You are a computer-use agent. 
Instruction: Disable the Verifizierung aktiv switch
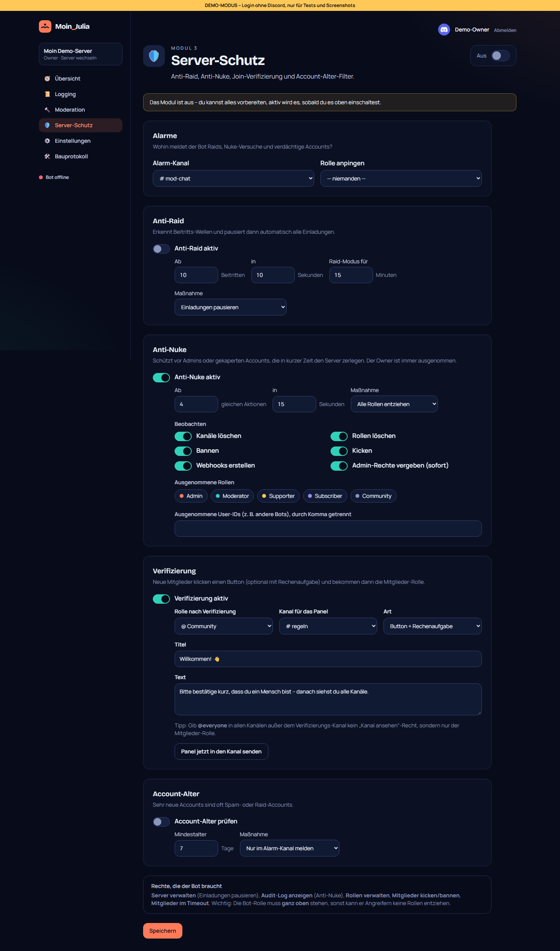(161, 599)
